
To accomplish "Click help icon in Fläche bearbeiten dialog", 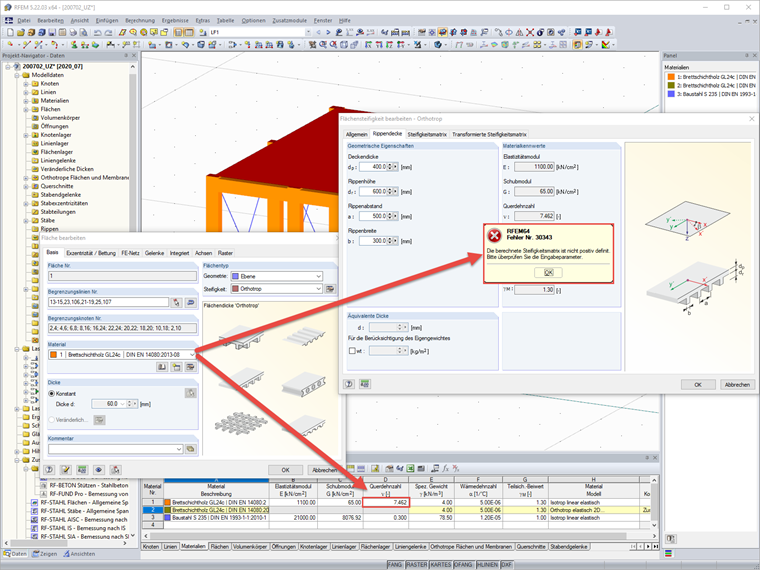I will [x=49, y=470].
